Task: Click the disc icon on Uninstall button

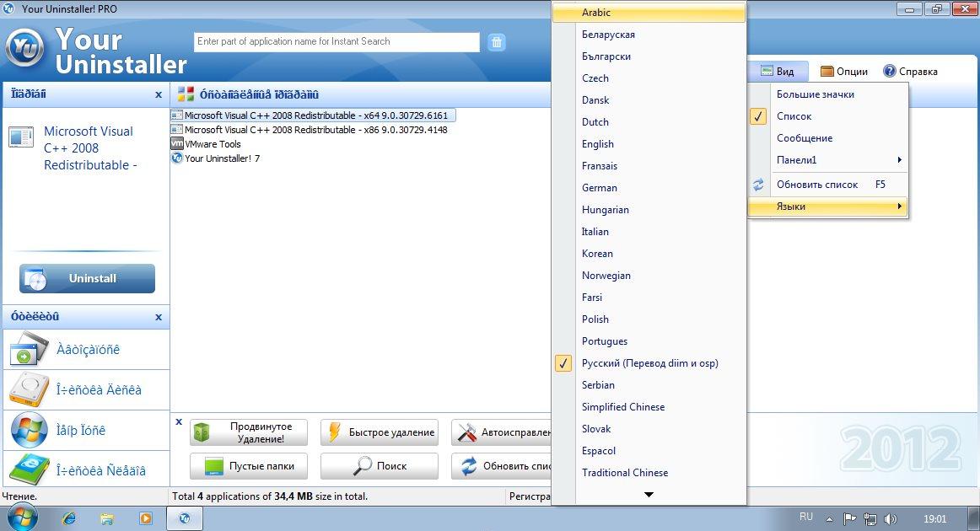Action: pos(35,279)
